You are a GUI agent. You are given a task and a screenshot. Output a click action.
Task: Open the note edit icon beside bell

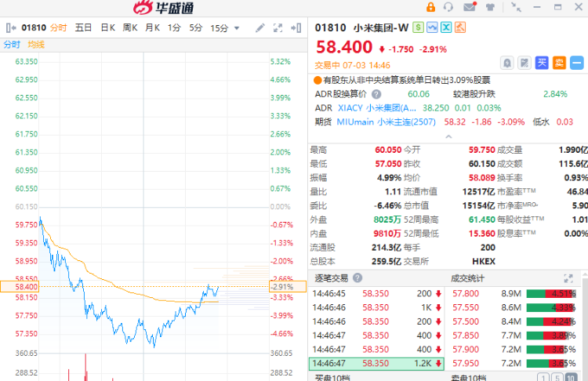click(x=524, y=63)
